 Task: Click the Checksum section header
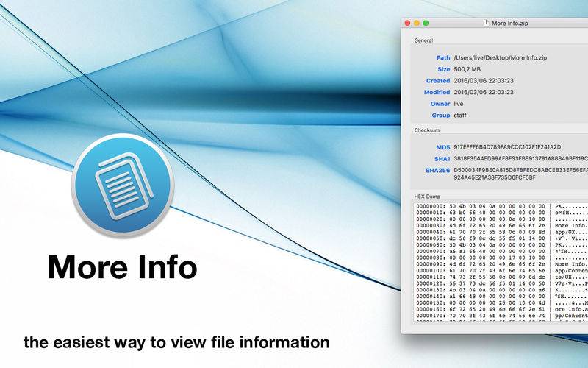[x=427, y=130]
